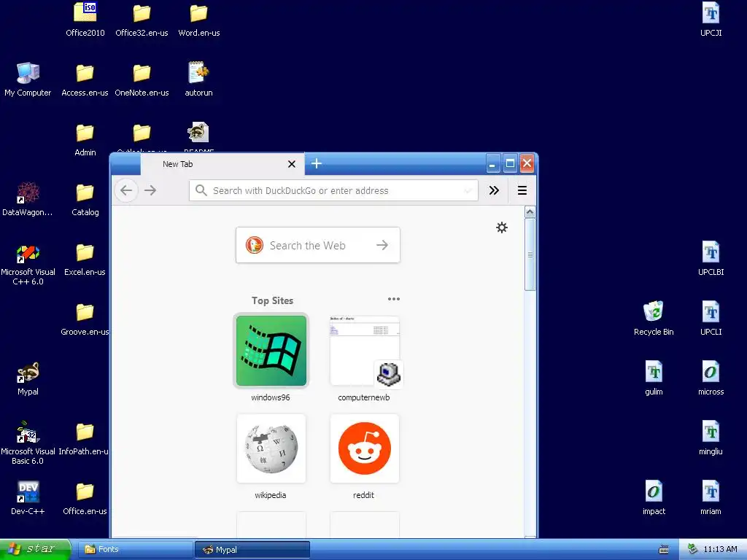Select the Excel.en-us folder icon
This screenshot has height=560, width=747.
[x=85, y=252]
